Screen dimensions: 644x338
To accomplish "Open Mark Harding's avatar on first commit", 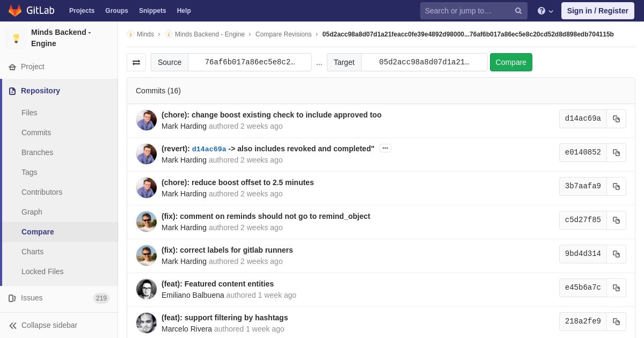I will (x=146, y=120).
